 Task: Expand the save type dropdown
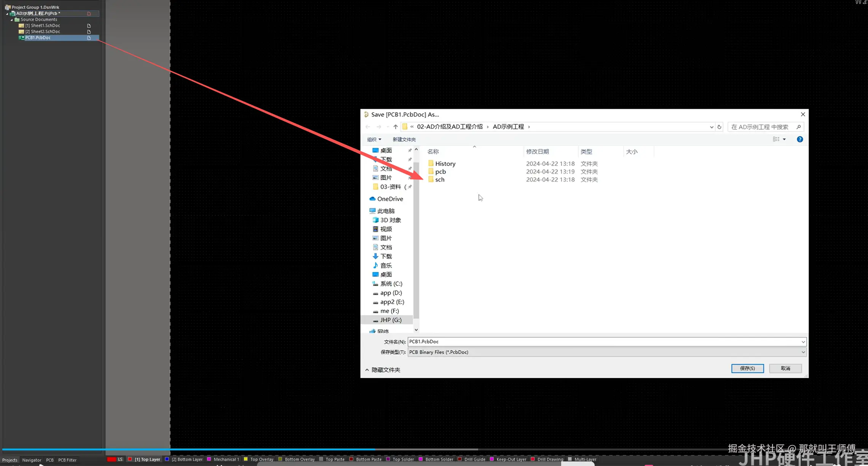pyautogui.click(x=803, y=352)
